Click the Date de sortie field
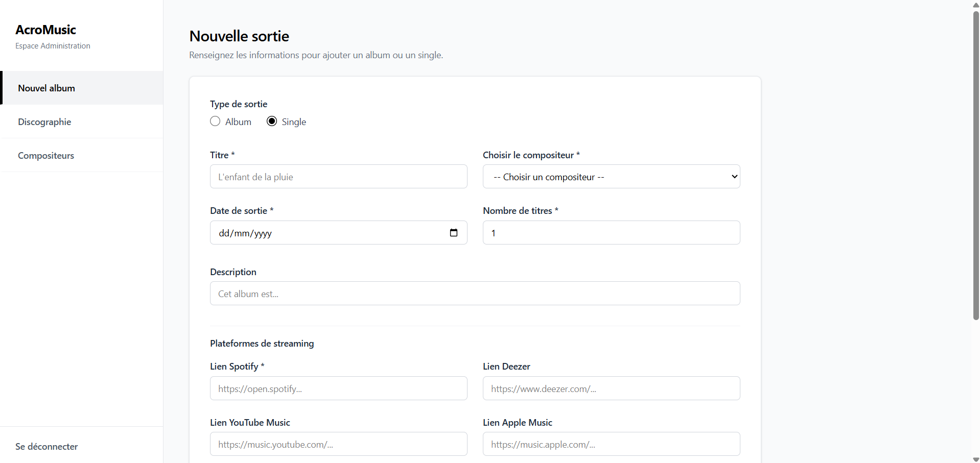Image resolution: width=980 pixels, height=463 pixels. [x=327, y=233]
